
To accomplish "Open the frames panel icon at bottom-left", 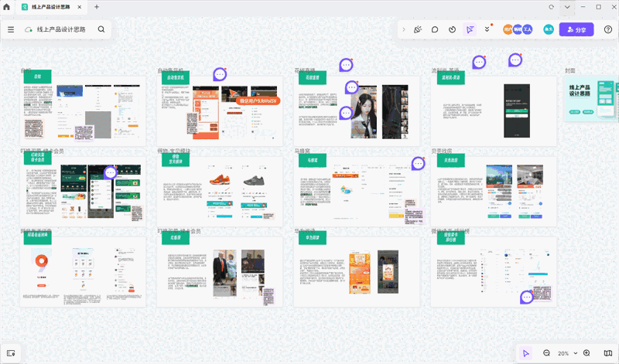I will [x=11, y=353].
